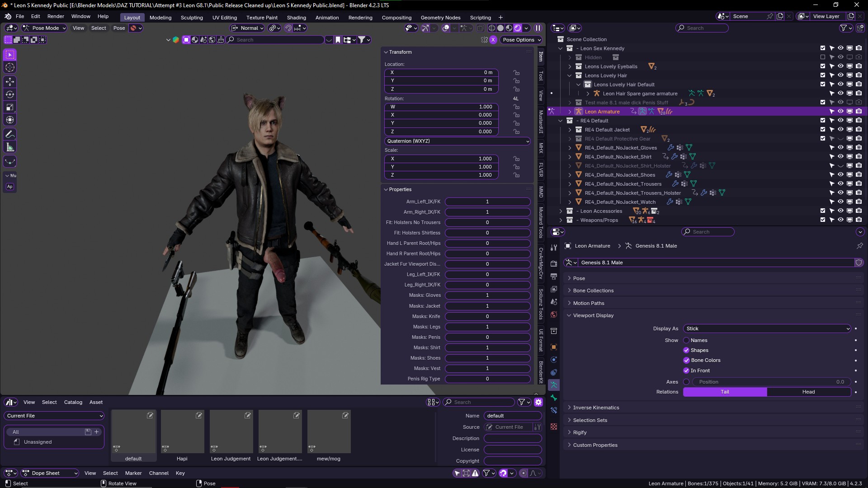The image size is (868, 488).
Task: Select the Move tool in left toolbar
Action: point(10,82)
